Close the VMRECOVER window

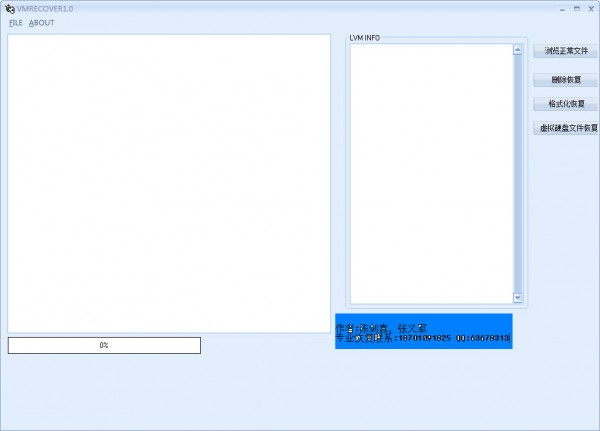591,9
